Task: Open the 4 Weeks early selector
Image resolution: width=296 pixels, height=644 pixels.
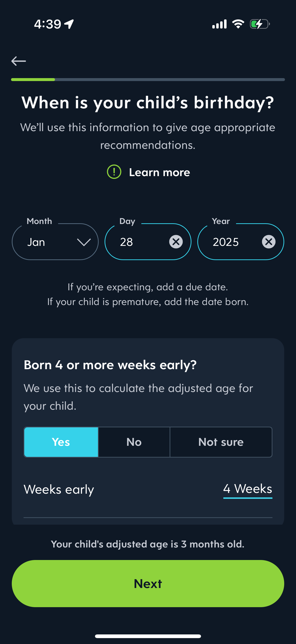Action: tap(248, 489)
